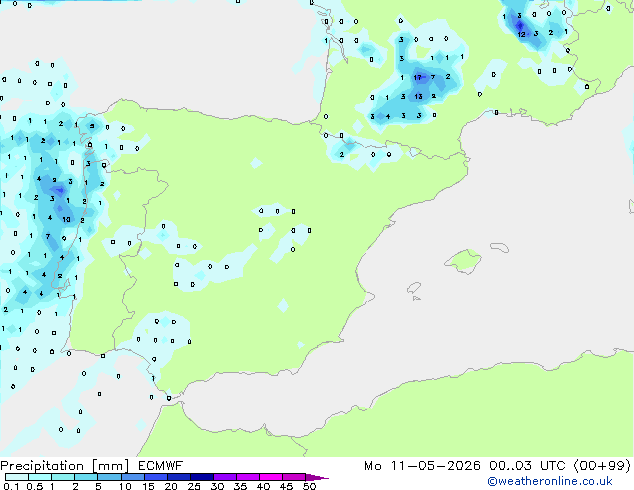634x490 pixels.
Task: Select the 0.1–0.5 mm legend swatch
Action: pyautogui.click(x=17, y=477)
